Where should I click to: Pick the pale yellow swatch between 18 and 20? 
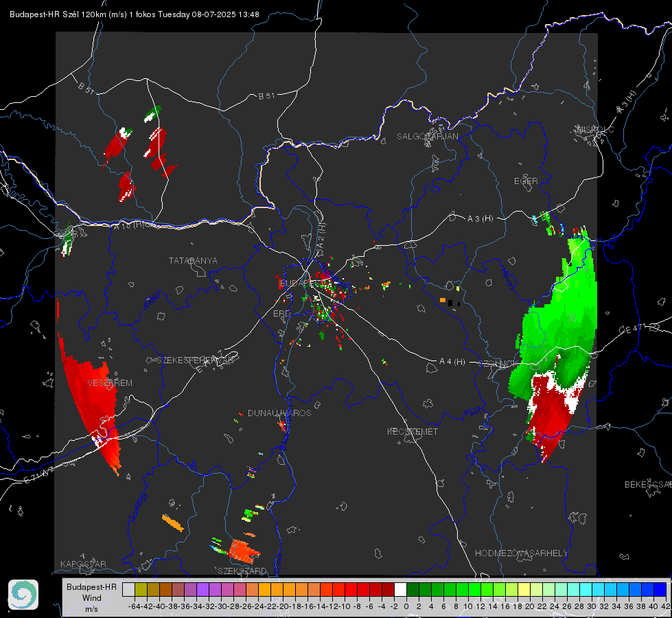click(x=524, y=589)
